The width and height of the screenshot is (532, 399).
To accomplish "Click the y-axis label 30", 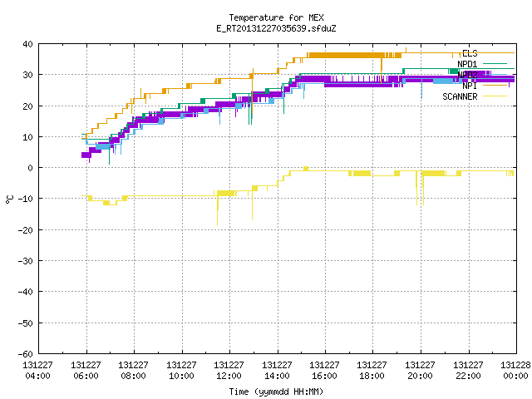I will (27, 75).
